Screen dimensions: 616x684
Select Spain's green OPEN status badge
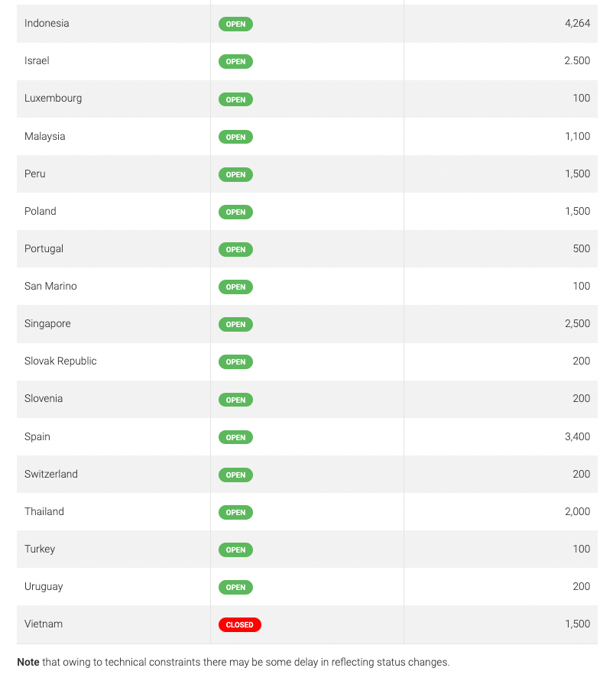235,438
